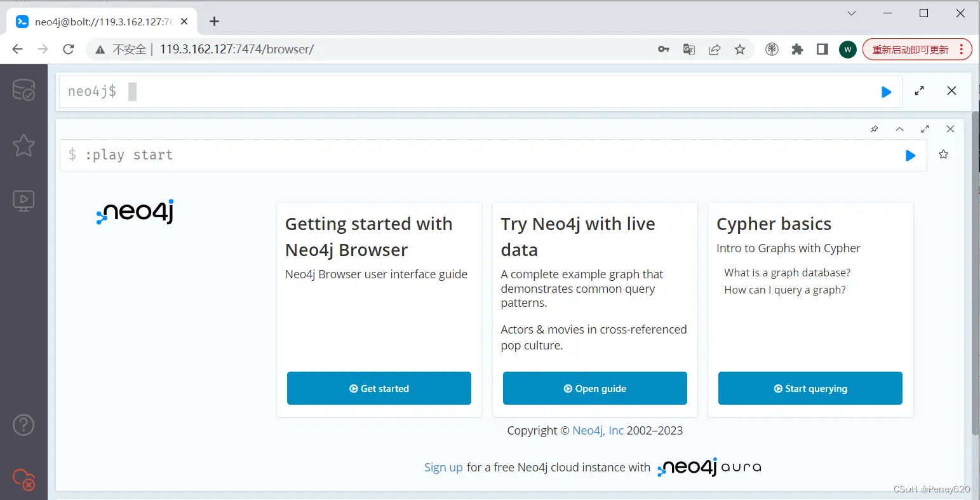Screen dimensions: 980x500
Task: Click the relaunch to update button
Action: [x=917, y=49]
